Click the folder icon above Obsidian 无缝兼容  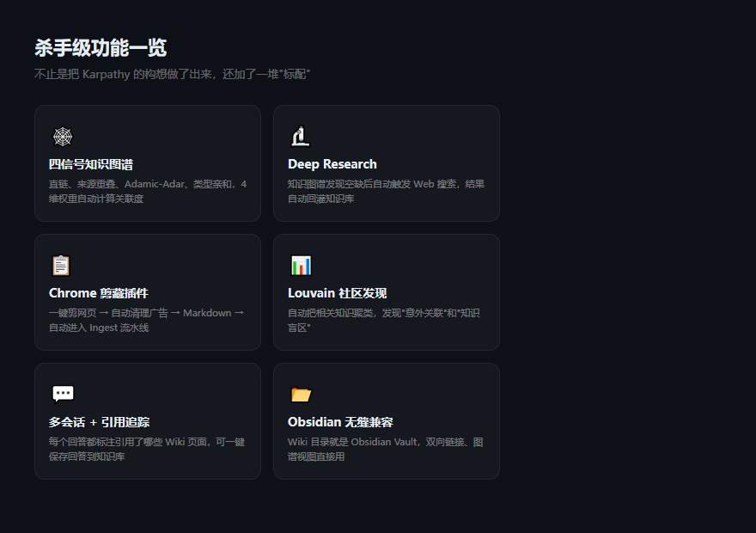(x=301, y=394)
